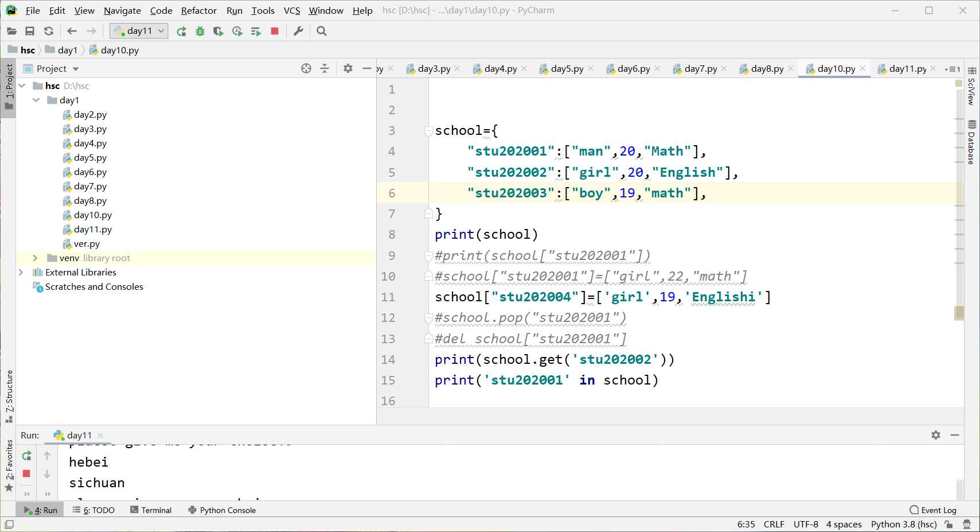
Task: Open the Terminal tool window
Action: (x=151, y=510)
